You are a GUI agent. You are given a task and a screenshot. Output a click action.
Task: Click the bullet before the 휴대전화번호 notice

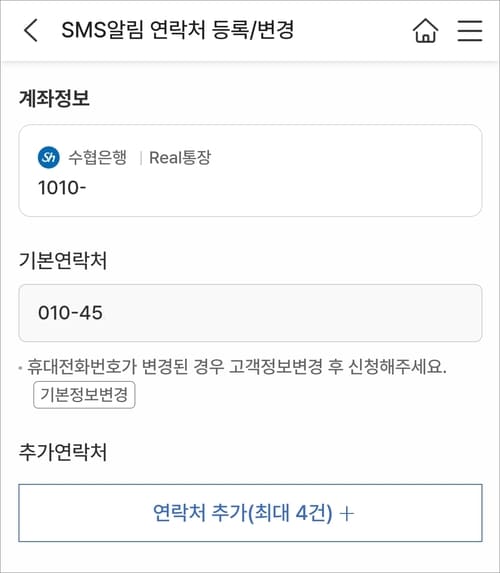pyautogui.click(x=20, y=367)
